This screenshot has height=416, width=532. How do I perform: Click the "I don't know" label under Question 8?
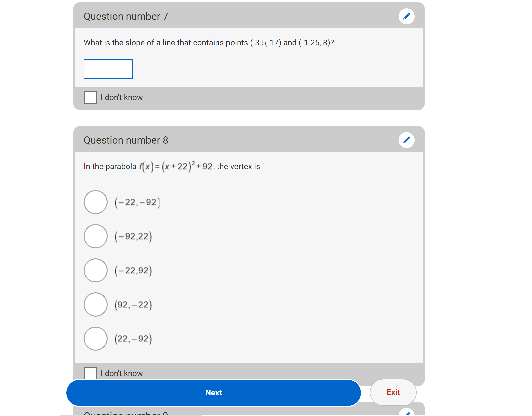122,373
